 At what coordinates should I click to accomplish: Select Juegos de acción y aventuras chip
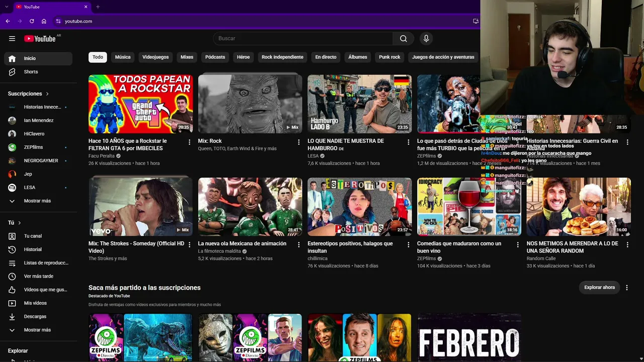point(443,57)
